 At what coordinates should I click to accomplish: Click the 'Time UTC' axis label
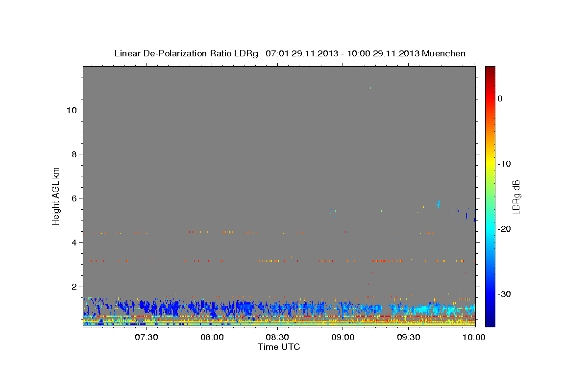279,347
